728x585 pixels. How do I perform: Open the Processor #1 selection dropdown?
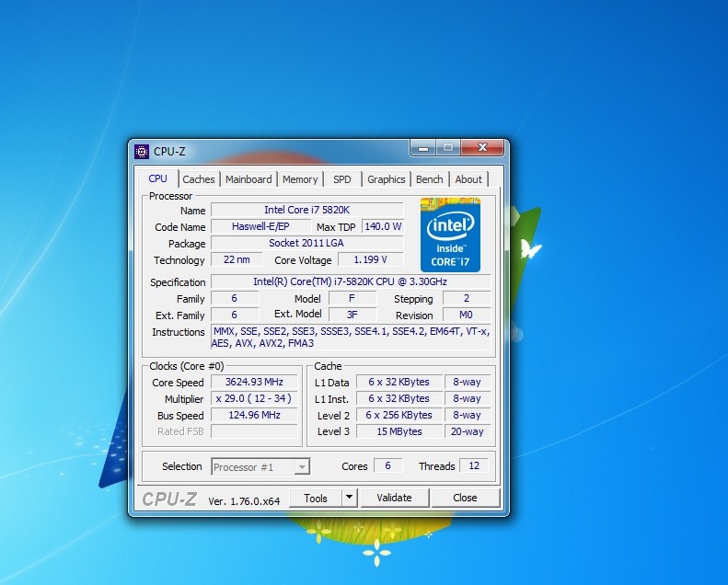pos(260,466)
